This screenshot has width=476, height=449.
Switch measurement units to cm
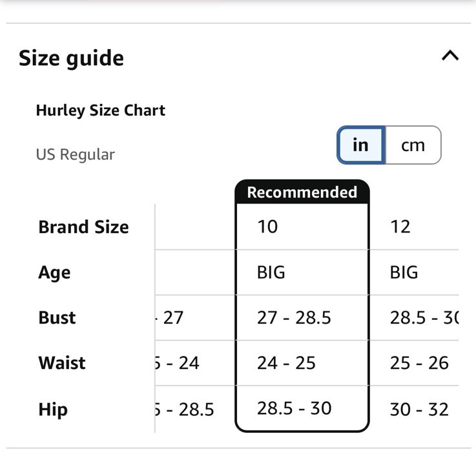point(413,145)
